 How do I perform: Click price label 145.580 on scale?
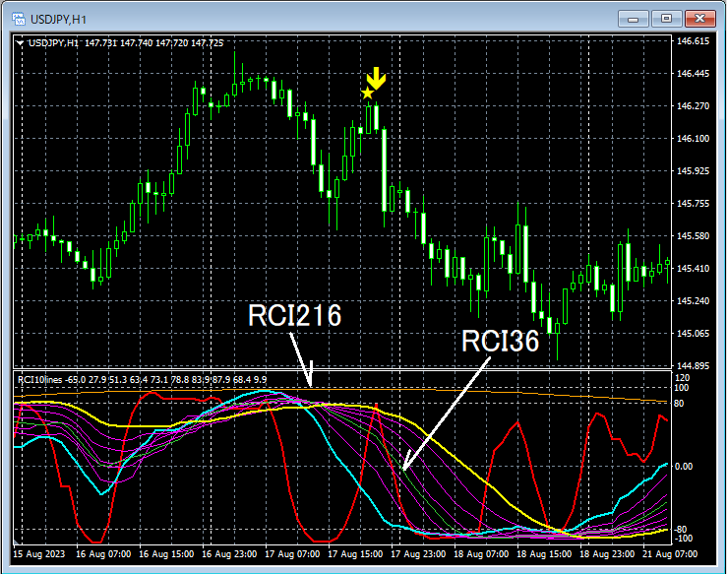point(693,236)
